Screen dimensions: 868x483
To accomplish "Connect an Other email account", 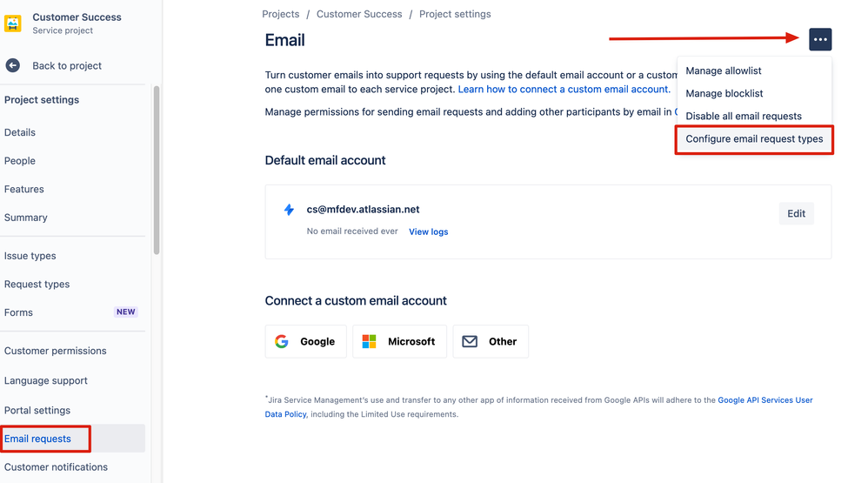I will [x=491, y=341].
